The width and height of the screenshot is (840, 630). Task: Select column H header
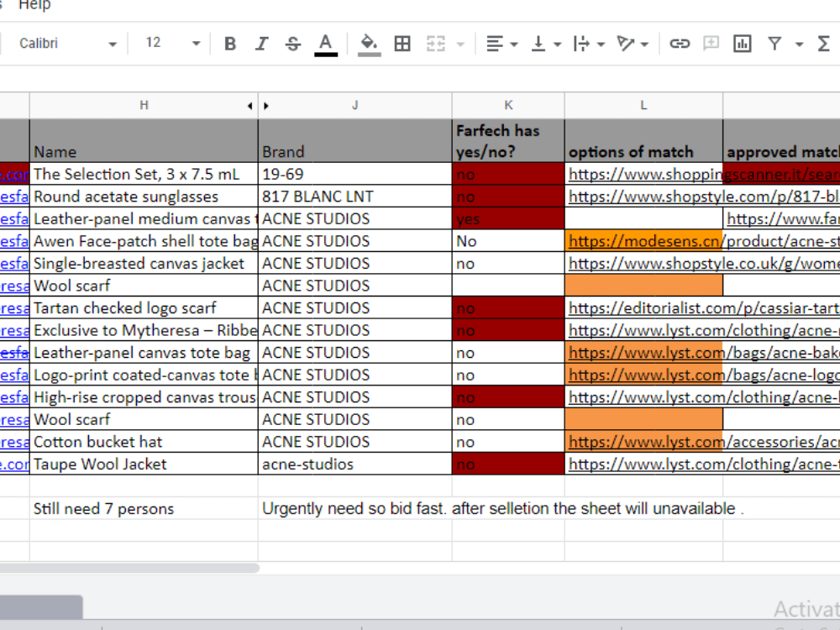(144, 105)
